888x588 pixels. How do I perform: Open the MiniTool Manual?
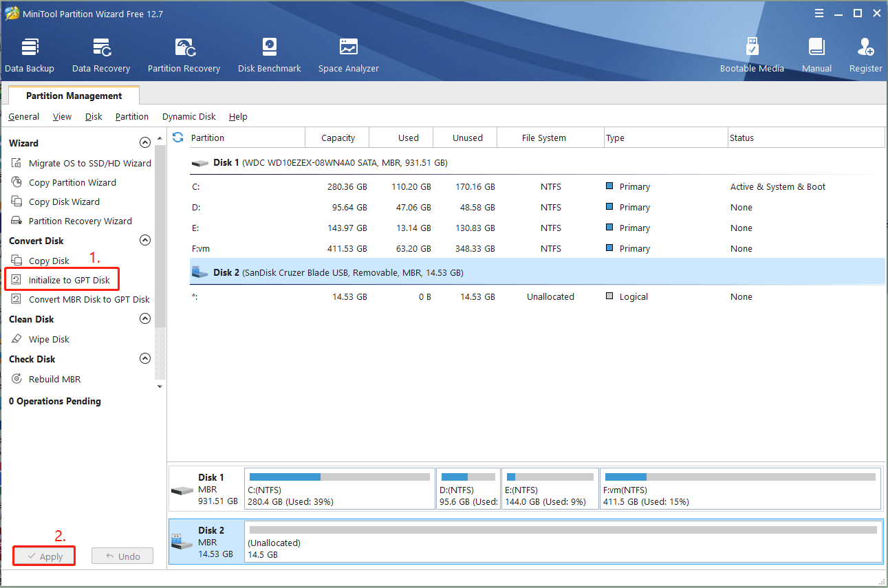point(816,54)
